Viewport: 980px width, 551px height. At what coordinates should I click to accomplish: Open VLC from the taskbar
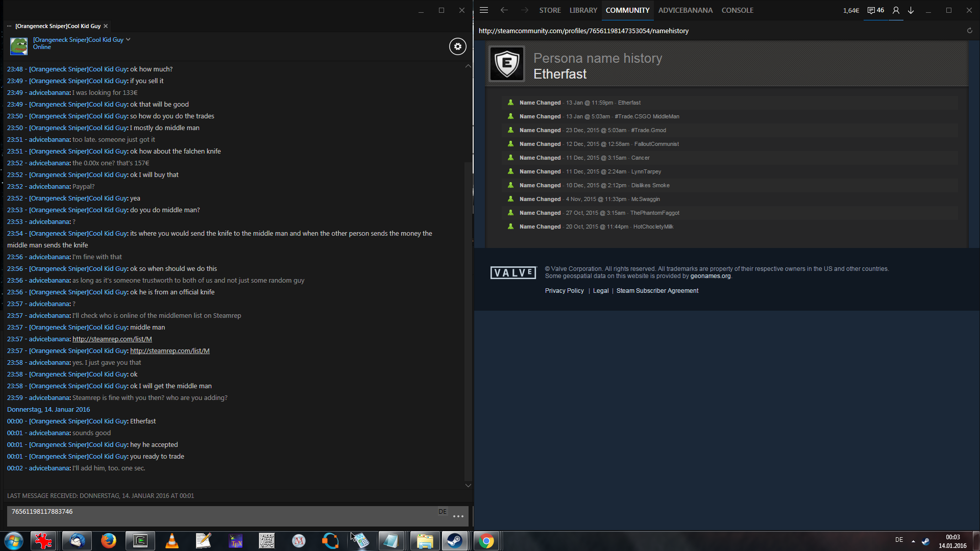[x=172, y=541]
